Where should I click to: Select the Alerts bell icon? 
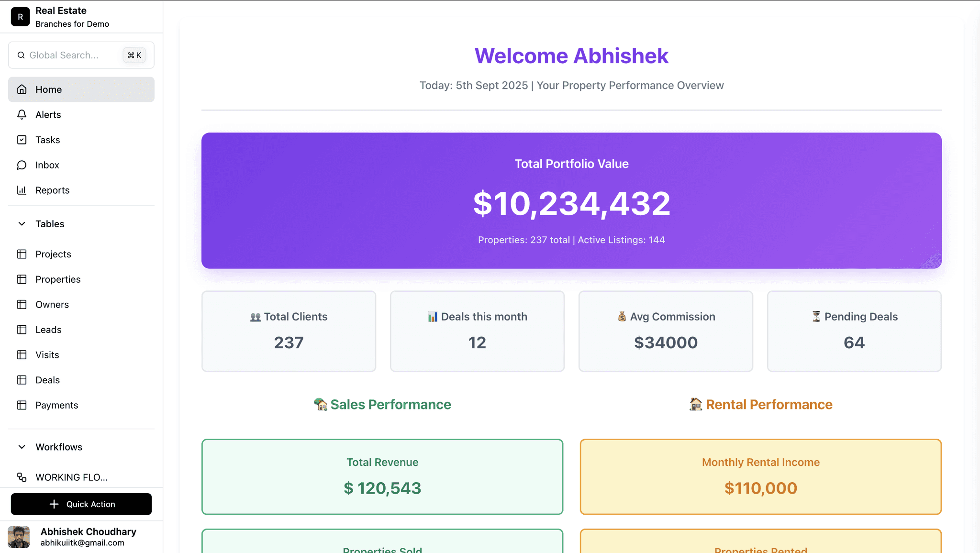click(22, 115)
